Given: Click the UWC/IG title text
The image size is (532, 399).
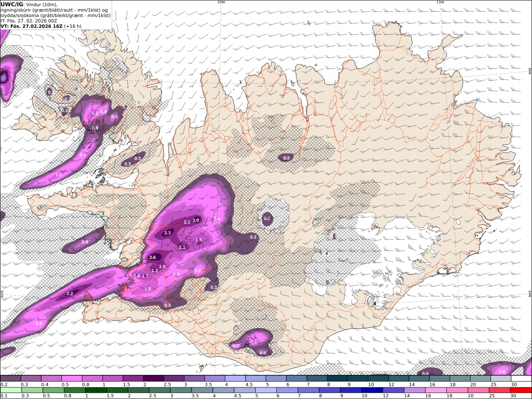Looking at the screenshot, I should tap(12, 4).
